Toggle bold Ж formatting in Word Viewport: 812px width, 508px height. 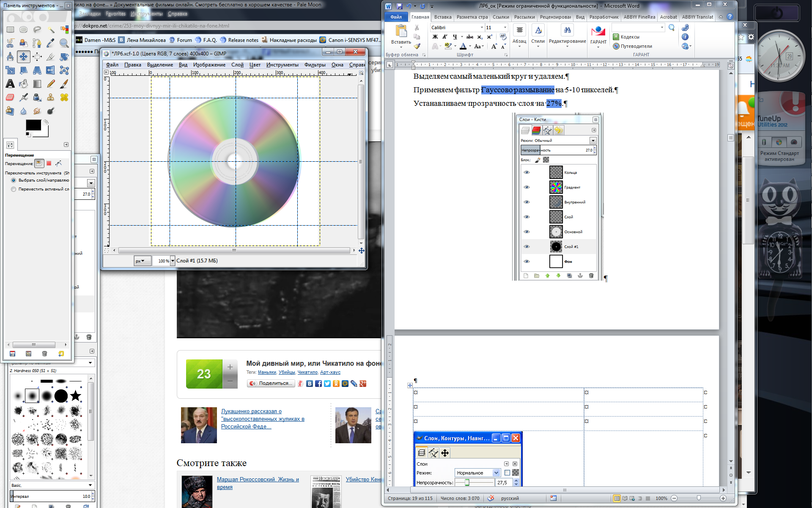point(435,37)
